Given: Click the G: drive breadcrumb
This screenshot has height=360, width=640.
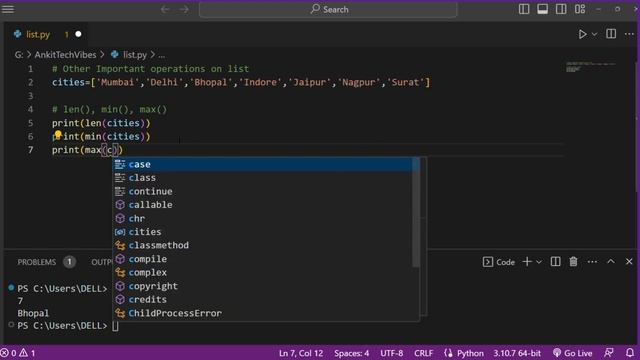Looking at the screenshot, I should (x=19, y=55).
